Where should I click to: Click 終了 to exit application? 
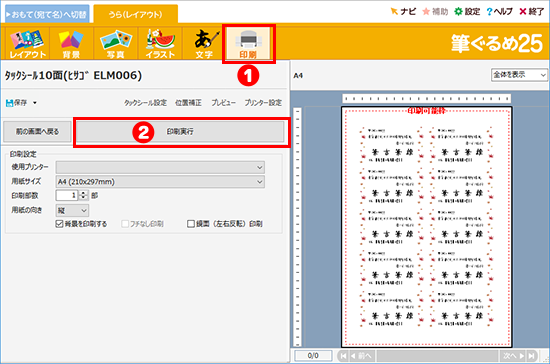pos(531,12)
